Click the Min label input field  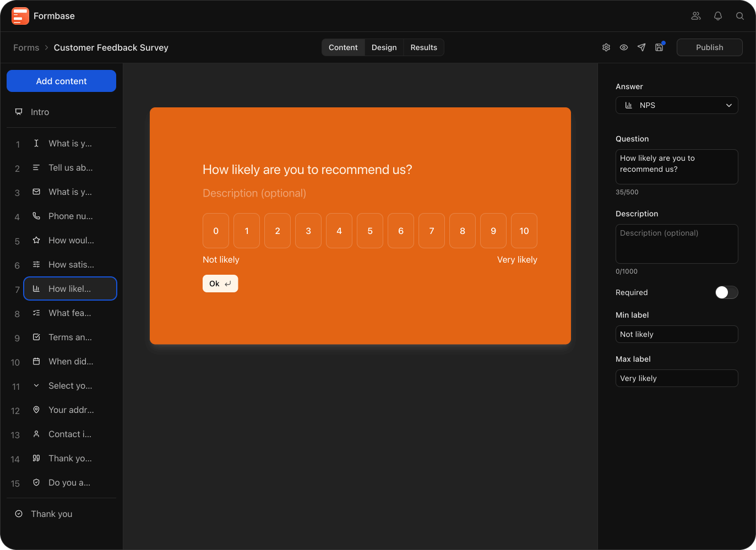tap(677, 334)
